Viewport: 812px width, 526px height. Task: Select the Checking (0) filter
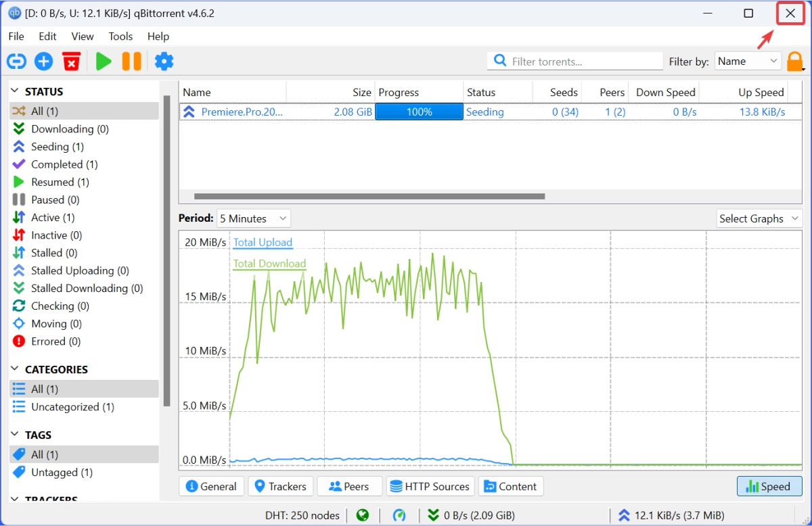84,306
